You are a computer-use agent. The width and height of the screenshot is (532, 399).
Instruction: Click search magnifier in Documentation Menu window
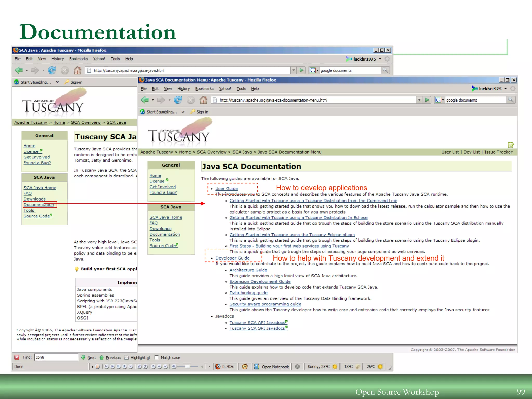tap(511, 100)
